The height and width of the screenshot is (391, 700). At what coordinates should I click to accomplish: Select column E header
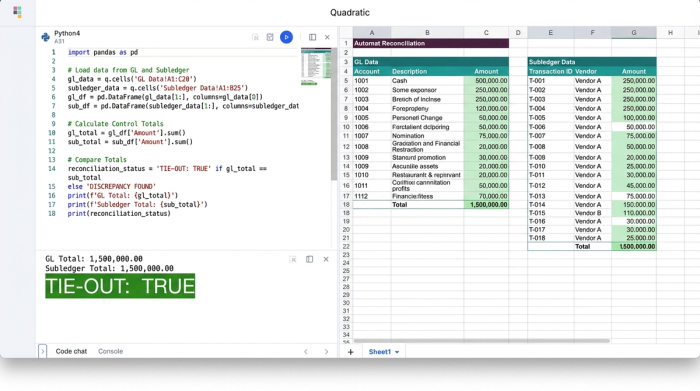550,33
